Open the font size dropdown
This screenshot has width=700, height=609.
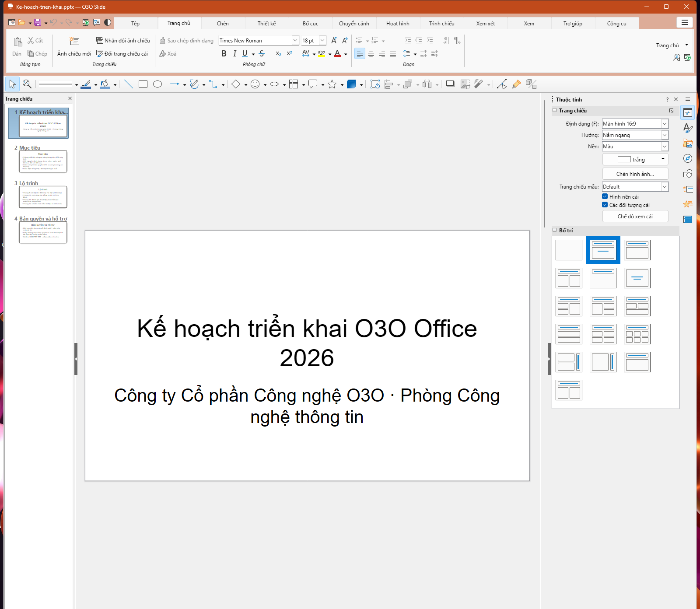pyautogui.click(x=322, y=40)
